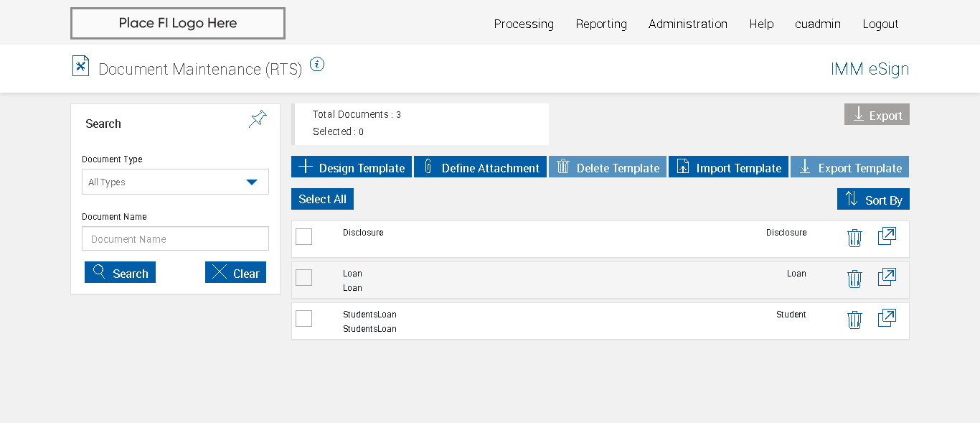
Task: Open the Reporting menu
Action: pos(601,24)
